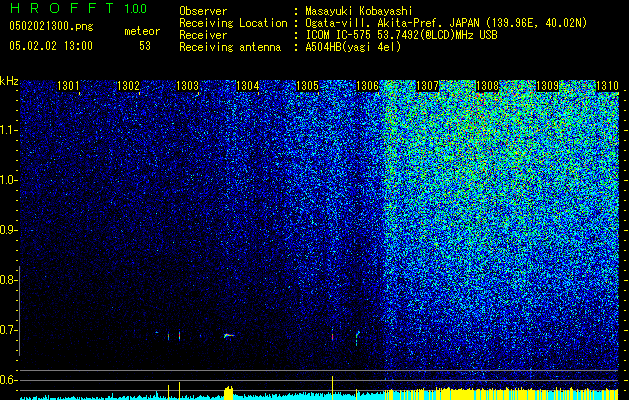
Task: Click the Receiver label
Action: (x=203, y=35)
